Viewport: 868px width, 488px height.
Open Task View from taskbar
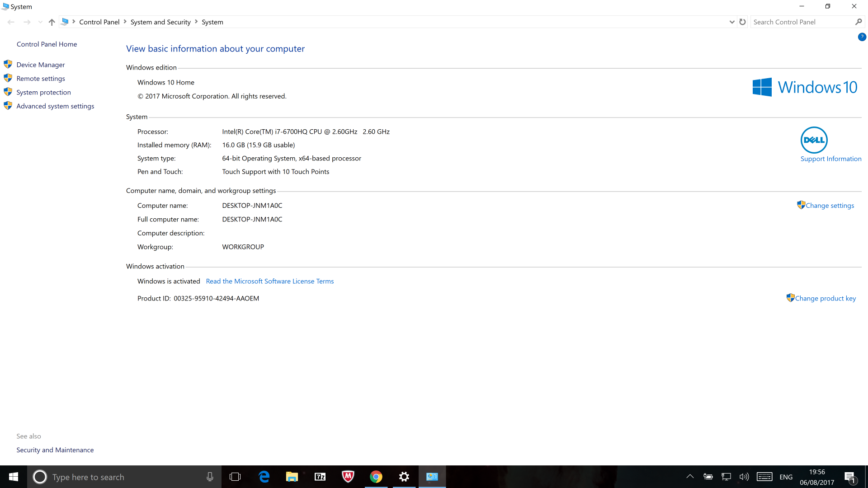coord(235,477)
